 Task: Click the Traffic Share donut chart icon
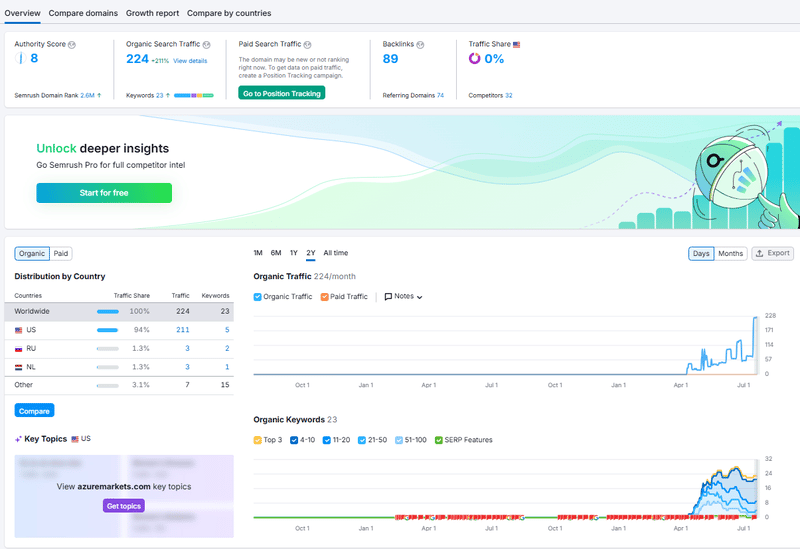coord(474,59)
